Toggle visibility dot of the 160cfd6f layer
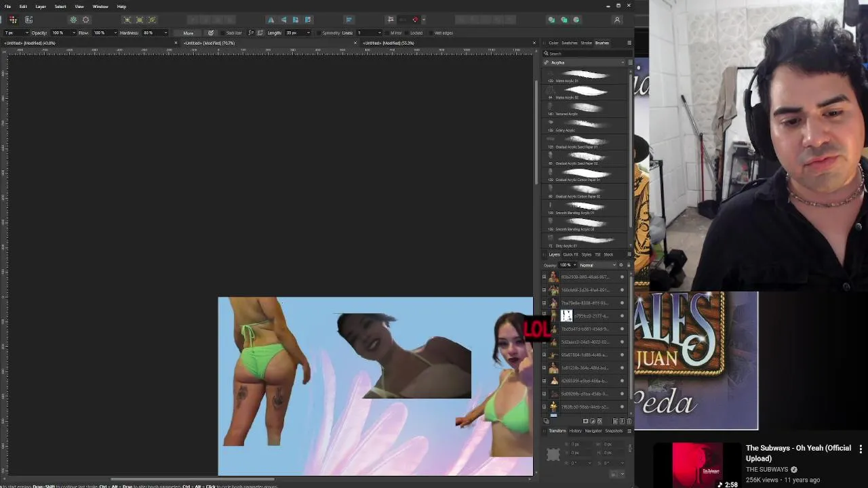The height and width of the screenshot is (488, 868). [622, 290]
